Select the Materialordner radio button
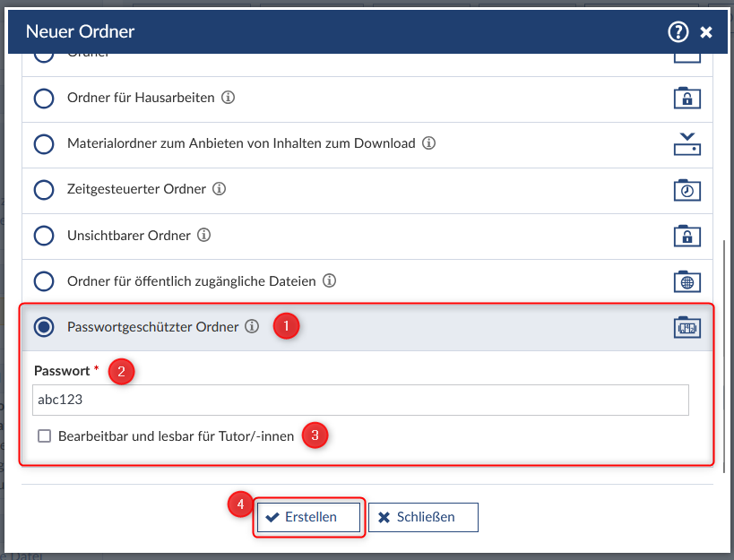734x560 pixels. tap(44, 143)
